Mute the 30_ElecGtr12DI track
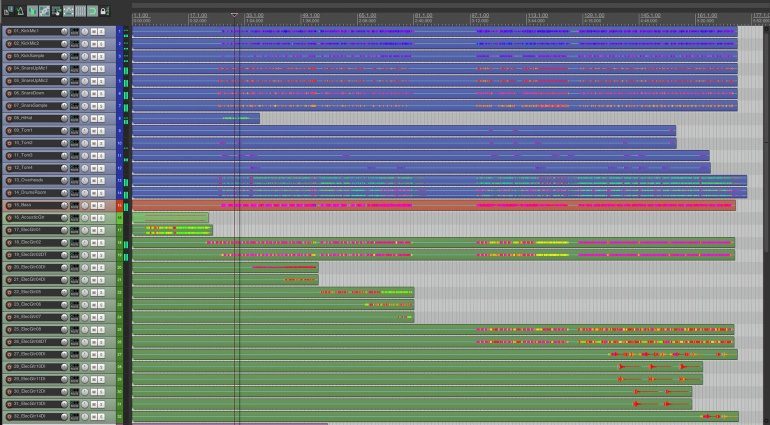The image size is (770, 425). 94,392
